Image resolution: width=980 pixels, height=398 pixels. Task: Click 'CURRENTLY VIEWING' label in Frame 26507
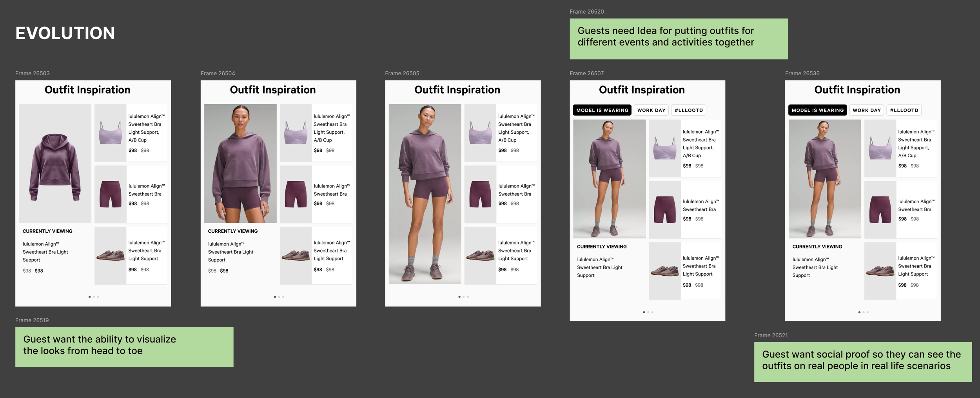coord(602,247)
